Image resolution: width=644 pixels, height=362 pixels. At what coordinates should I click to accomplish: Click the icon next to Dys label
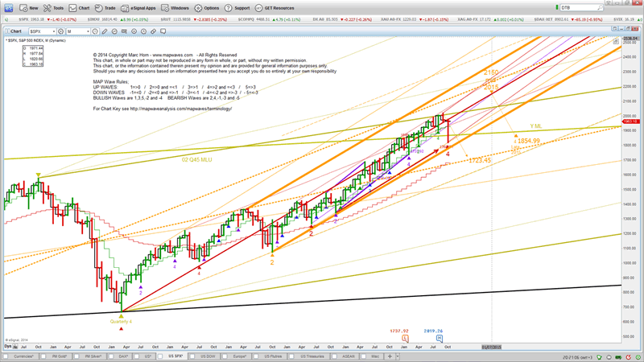[15, 347]
